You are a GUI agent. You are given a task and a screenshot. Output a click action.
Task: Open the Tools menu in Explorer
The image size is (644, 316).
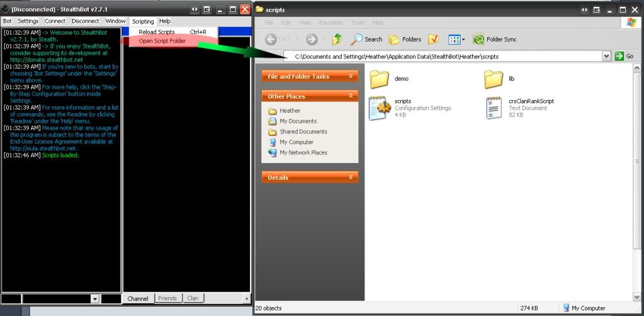click(x=358, y=23)
